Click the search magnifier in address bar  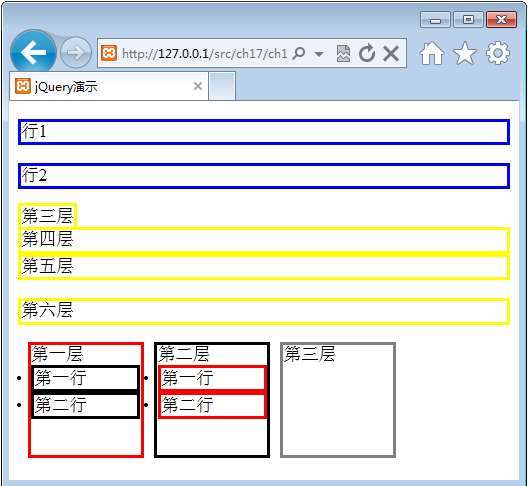pos(299,53)
